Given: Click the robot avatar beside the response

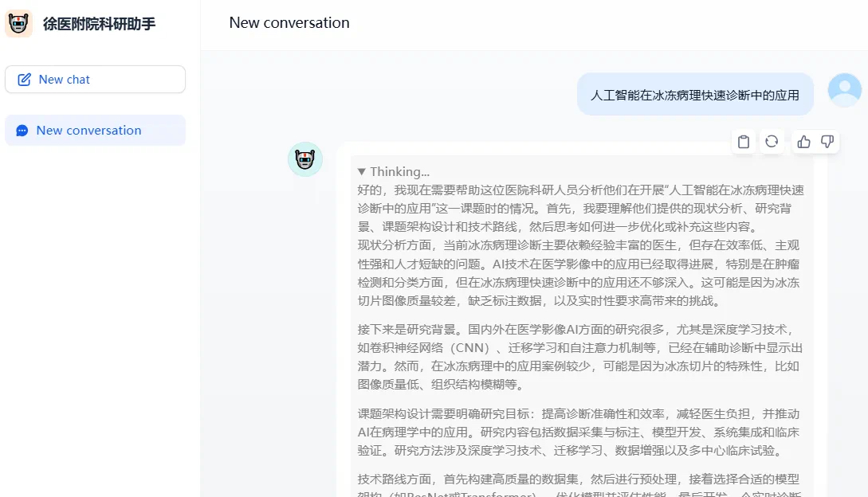Looking at the screenshot, I should click(305, 159).
